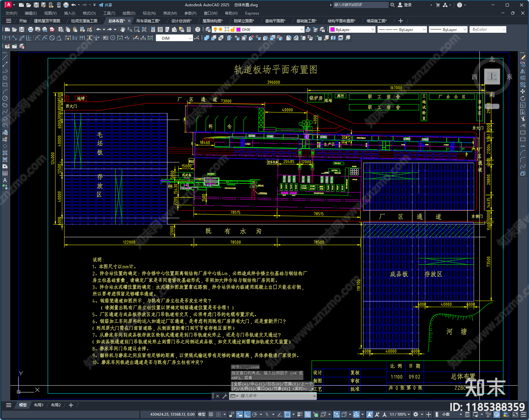This screenshot has height=420, width=529.
Task: Open the annotation scale 1:1 dropdown
Action: click(x=399, y=414)
